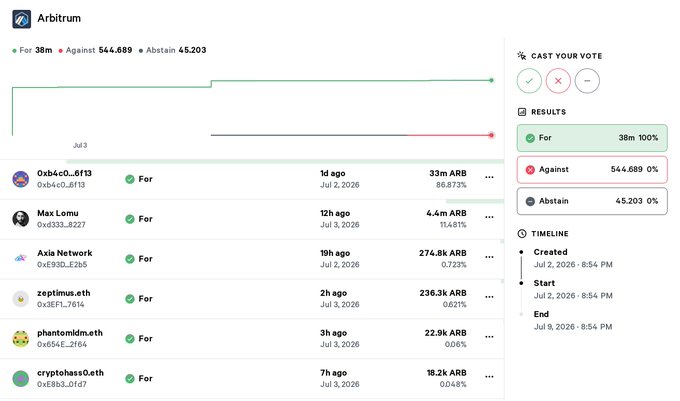
Task: View Axia Network's avatar
Action: coord(21,259)
